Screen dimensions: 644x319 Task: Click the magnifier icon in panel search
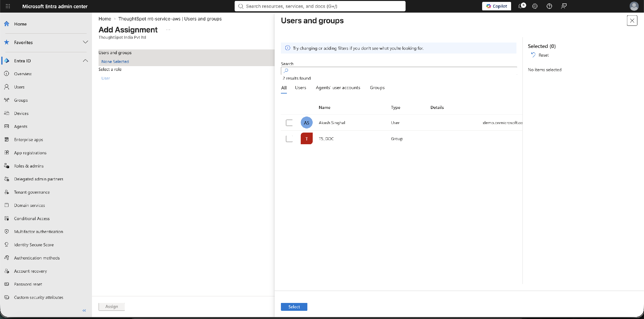tap(286, 71)
